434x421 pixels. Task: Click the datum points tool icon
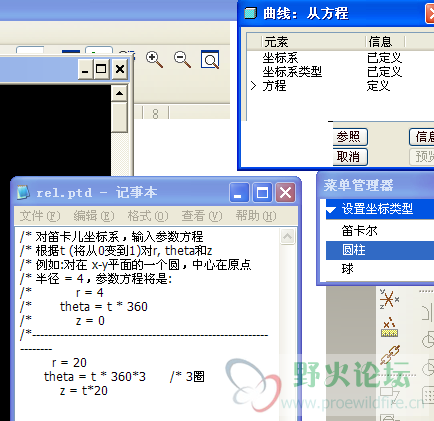click(389, 327)
